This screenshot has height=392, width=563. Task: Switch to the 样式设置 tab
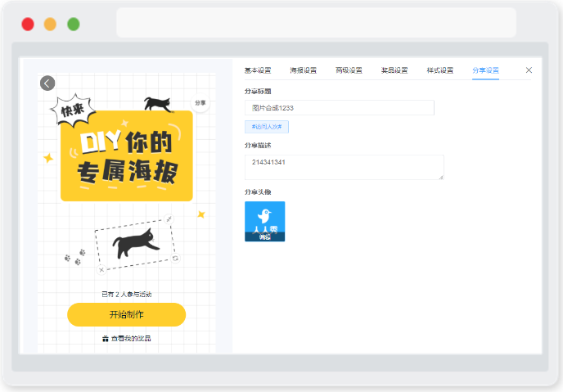point(440,70)
